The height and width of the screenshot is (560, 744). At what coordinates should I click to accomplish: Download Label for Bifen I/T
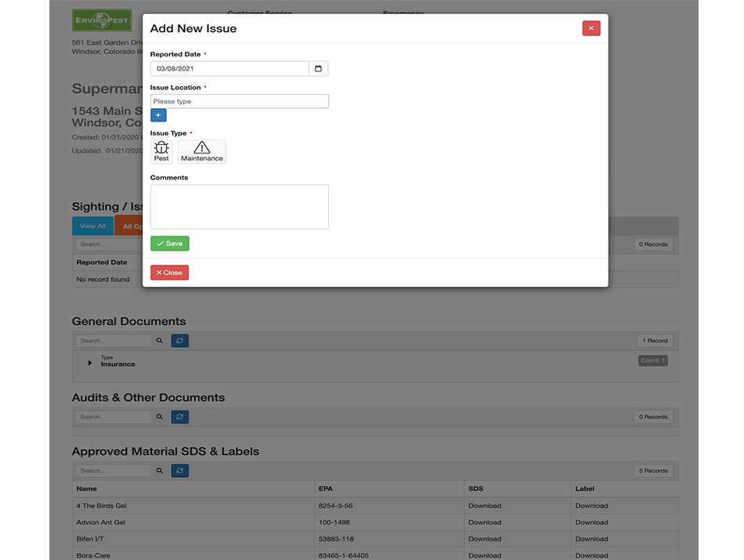coord(592,539)
